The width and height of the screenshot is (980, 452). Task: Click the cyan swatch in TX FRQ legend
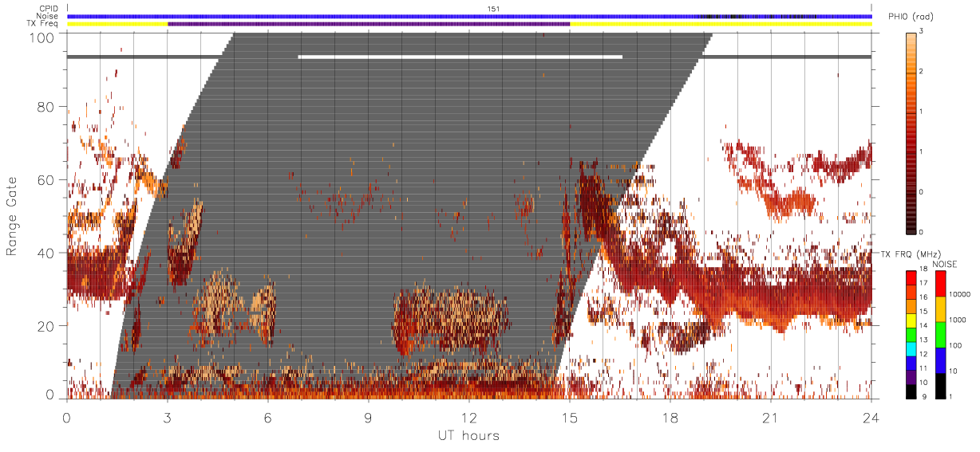[911, 348]
